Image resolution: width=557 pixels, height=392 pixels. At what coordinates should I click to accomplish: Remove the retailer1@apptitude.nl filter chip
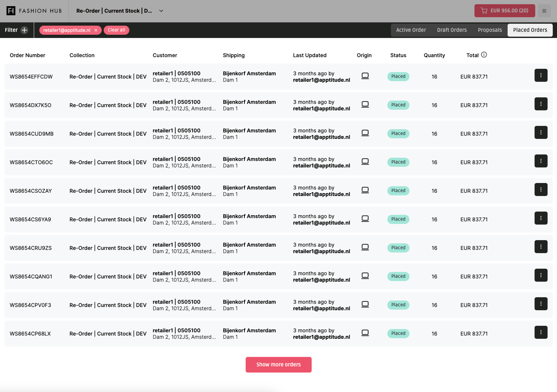coord(96,30)
